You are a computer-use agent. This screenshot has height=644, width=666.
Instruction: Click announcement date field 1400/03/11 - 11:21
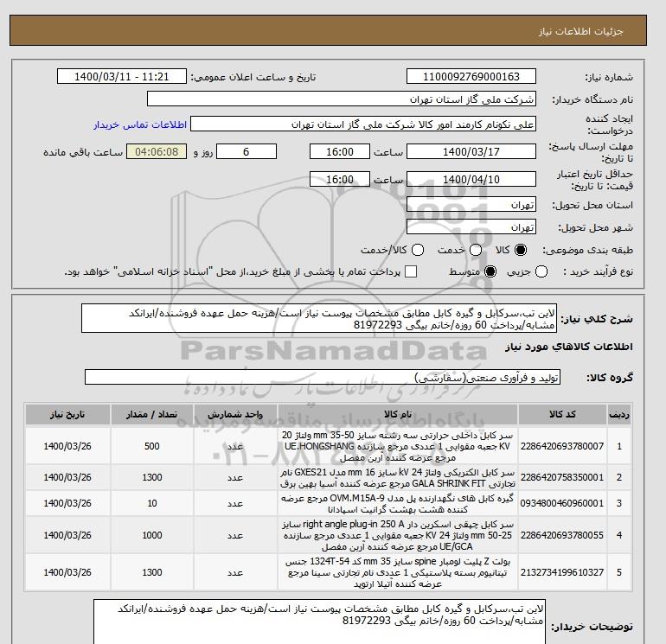122,76
